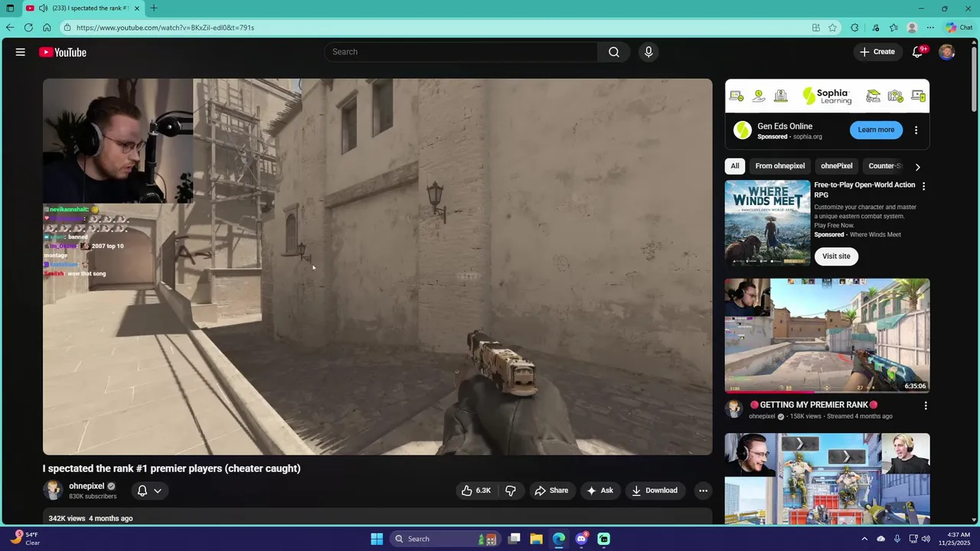Open options for GETTING MY PREMIER RANK video
The width and height of the screenshot is (980, 551).
pyautogui.click(x=925, y=406)
